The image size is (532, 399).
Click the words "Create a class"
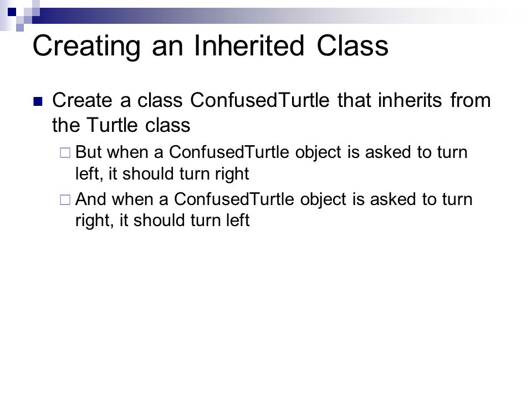click(x=117, y=100)
